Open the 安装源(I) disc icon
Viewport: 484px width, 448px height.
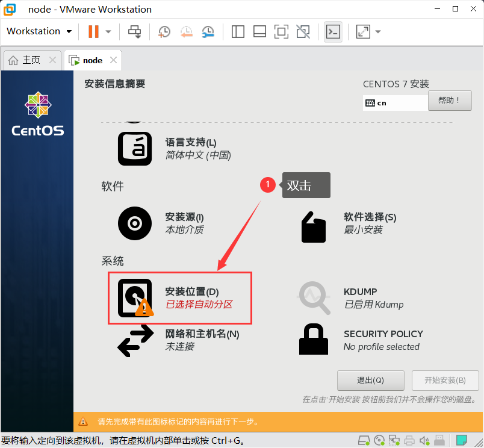(x=135, y=223)
